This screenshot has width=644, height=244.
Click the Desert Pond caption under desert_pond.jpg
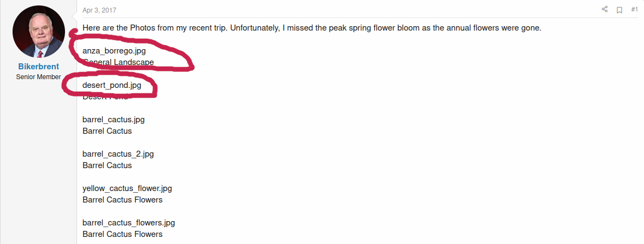(105, 97)
